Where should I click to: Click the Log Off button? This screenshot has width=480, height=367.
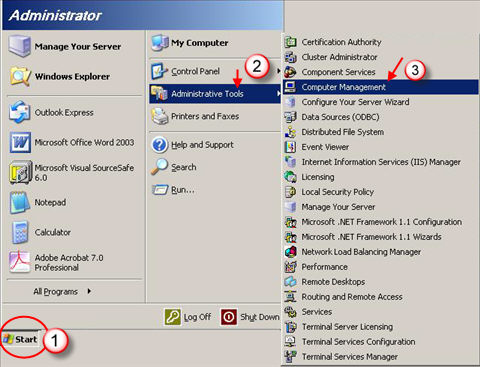(x=188, y=317)
